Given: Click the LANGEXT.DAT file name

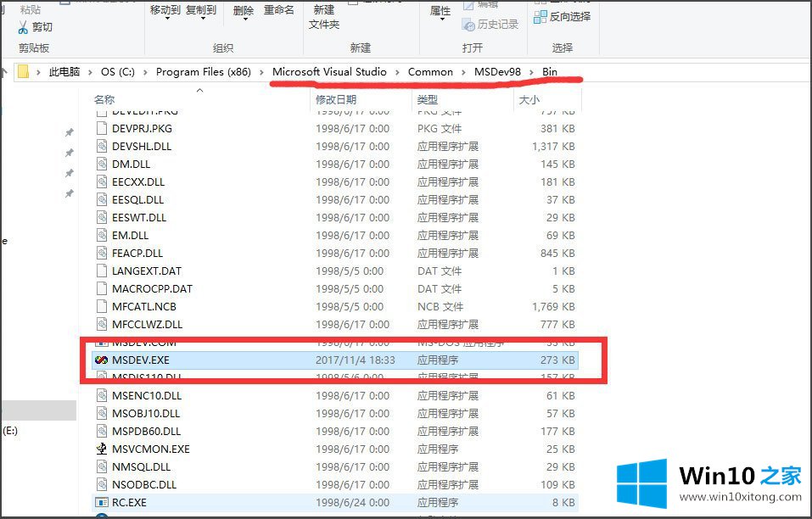Looking at the screenshot, I should [147, 271].
